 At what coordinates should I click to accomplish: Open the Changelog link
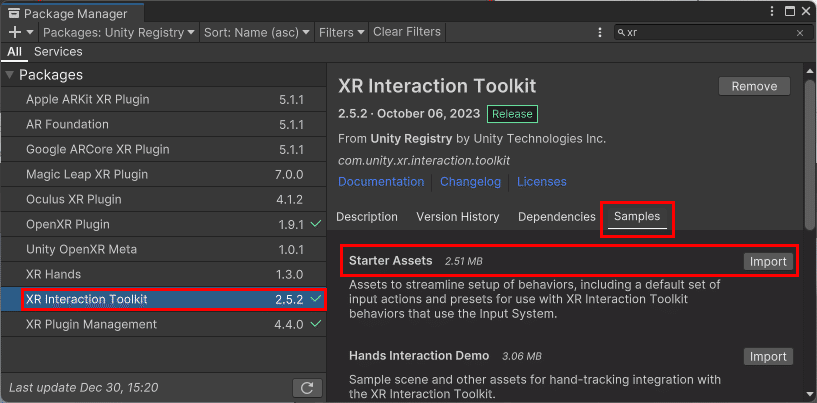pos(470,182)
